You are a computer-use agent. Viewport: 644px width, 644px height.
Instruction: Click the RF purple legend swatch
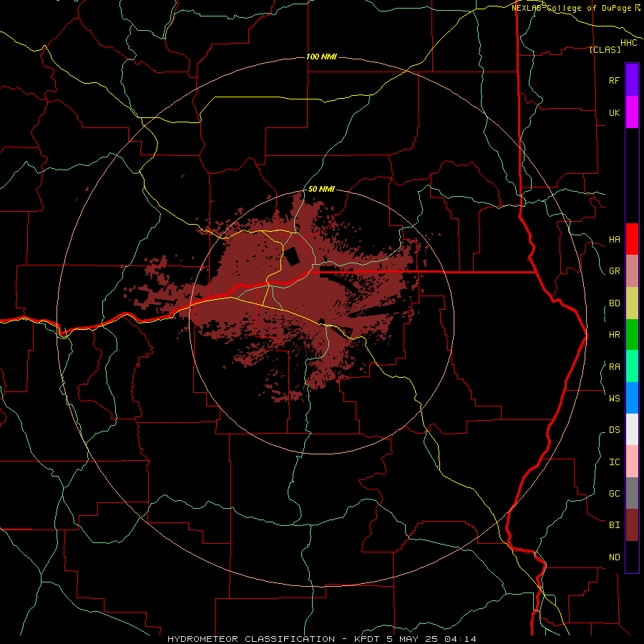click(632, 80)
